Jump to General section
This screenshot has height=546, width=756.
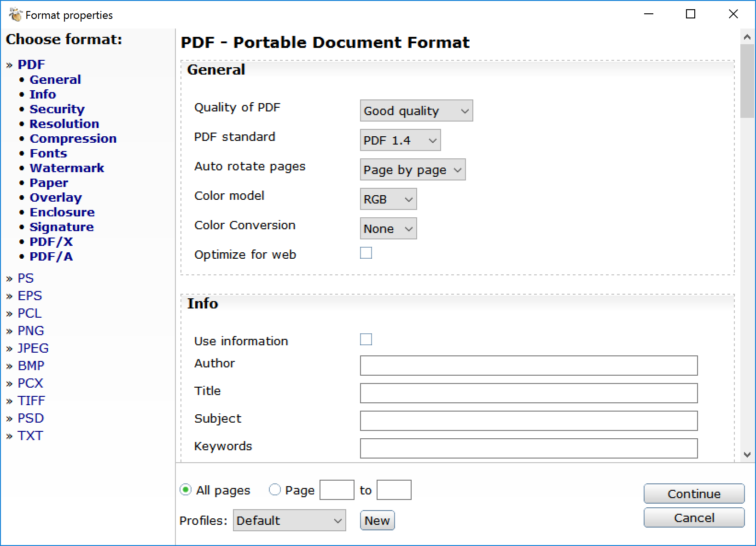(55, 80)
